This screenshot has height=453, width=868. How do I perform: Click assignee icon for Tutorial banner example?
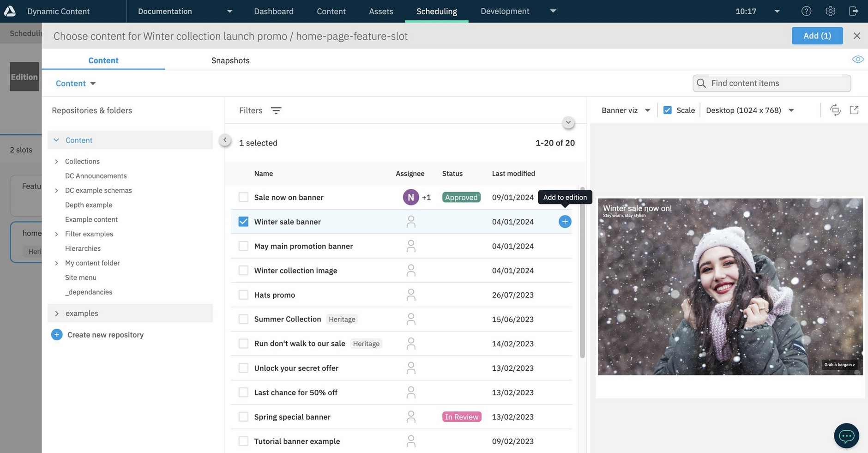tap(411, 441)
